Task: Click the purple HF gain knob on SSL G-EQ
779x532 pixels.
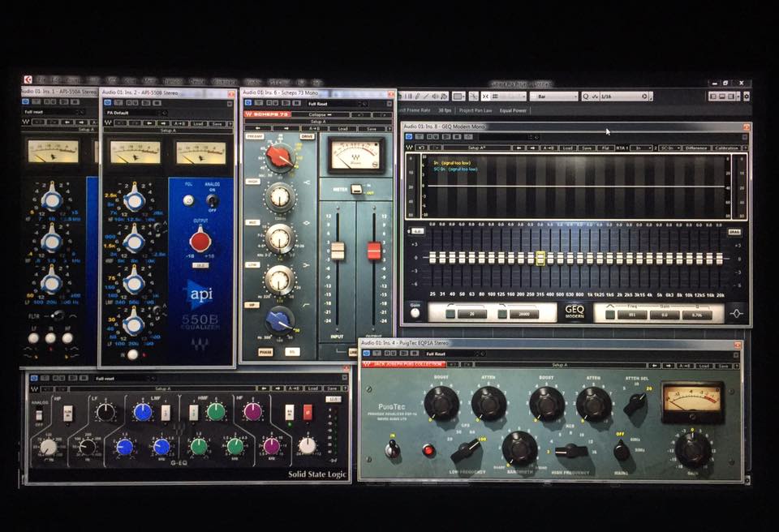Action: (x=252, y=411)
